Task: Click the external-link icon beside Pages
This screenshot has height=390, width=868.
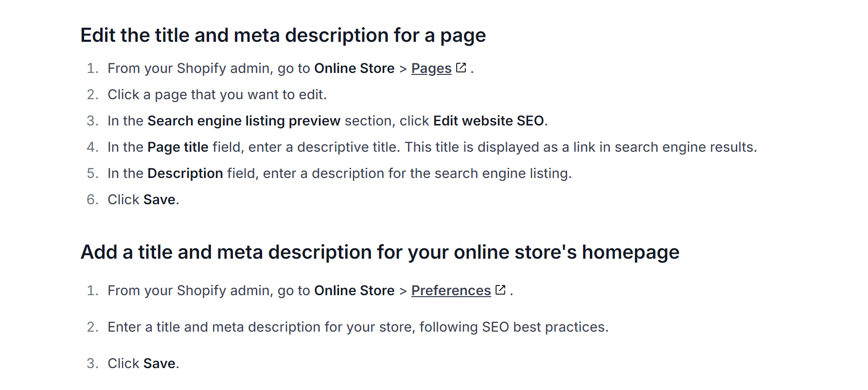Action: pos(461,68)
